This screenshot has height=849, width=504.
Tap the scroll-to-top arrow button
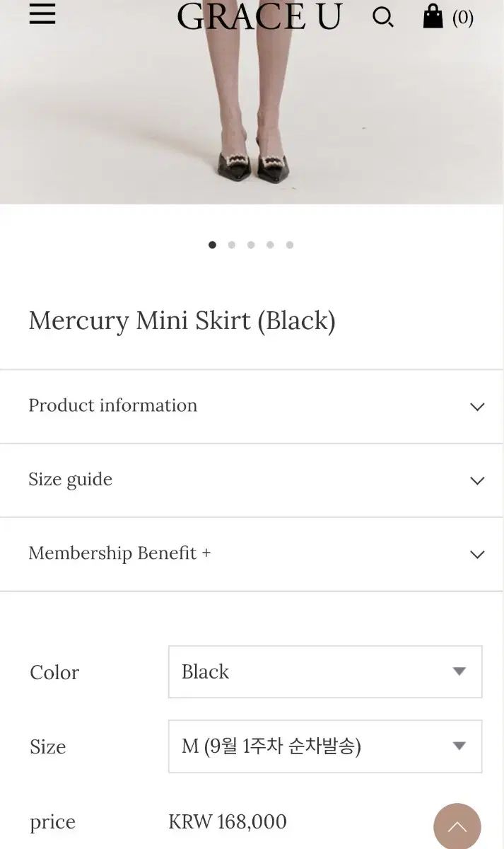point(457,826)
